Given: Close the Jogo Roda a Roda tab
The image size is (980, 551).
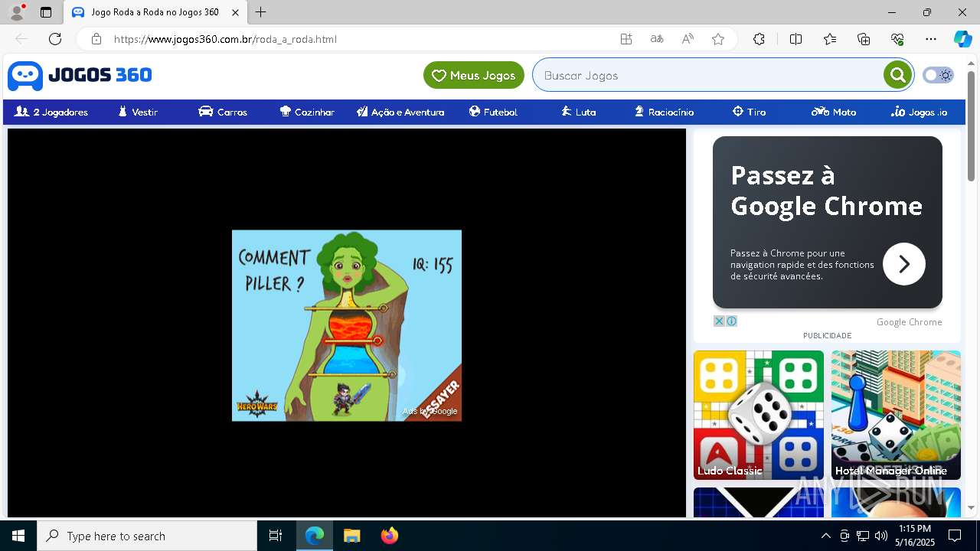Looking at the screenshot, I should tap(236, 12).
